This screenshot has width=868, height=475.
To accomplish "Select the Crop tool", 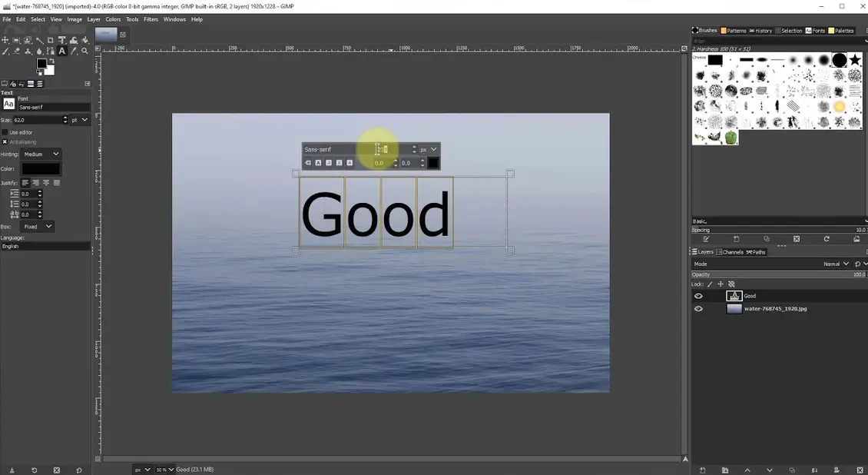I will pyautogui.click(x=51, y=40).
